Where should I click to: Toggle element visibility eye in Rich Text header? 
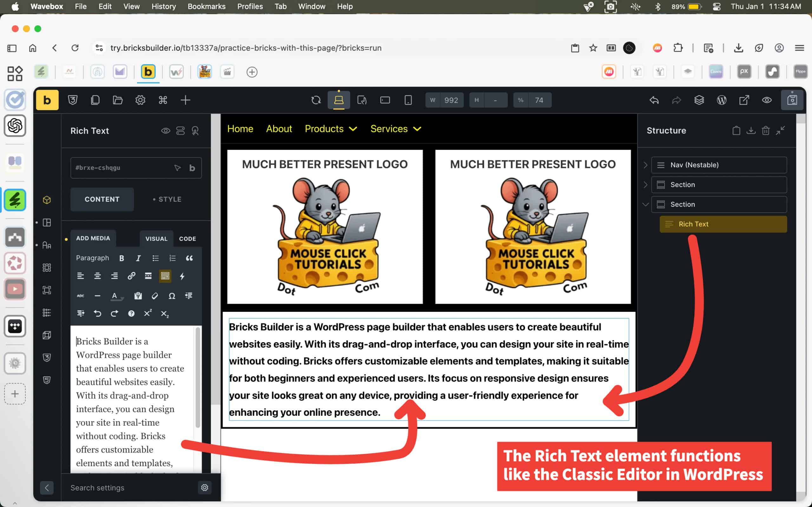pos(166,131)
